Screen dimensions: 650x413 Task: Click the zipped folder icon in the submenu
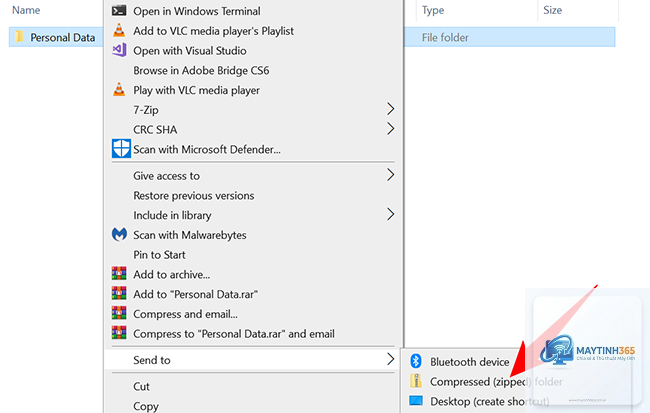pyautogui.click(x=416, y=381)
